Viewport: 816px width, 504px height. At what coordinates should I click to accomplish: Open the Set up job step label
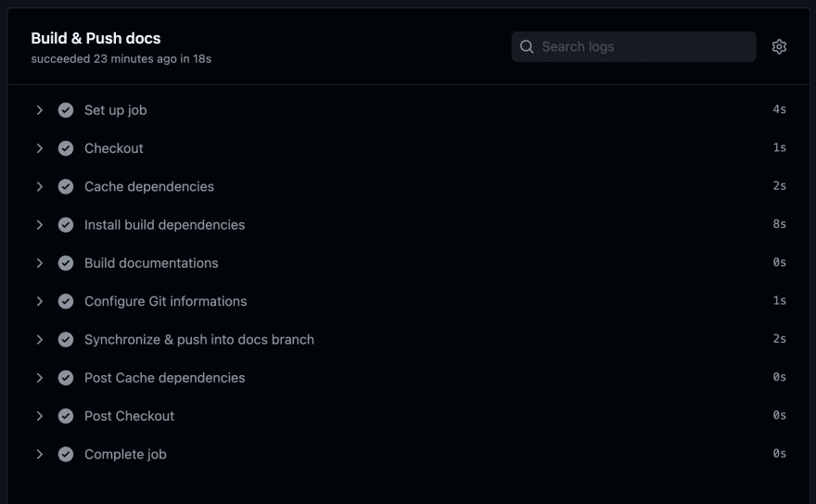click(116, 110)
